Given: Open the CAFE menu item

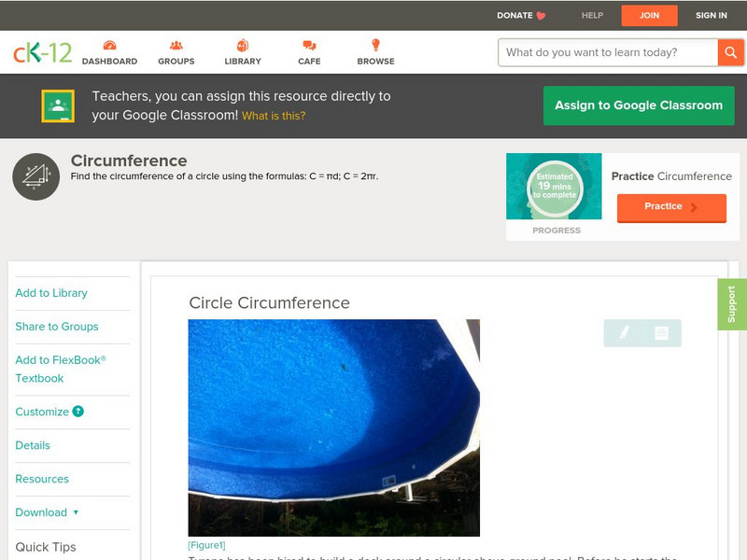Looking at the screenshot, I should [309, 62].
